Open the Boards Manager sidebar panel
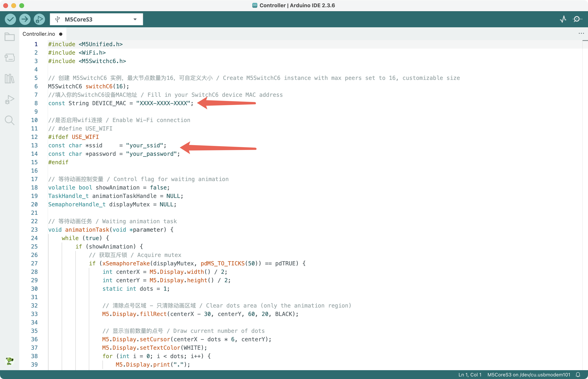 tap(10, 58)
